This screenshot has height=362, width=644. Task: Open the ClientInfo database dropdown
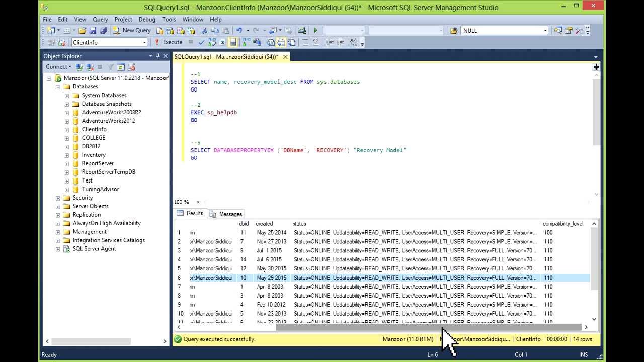click(x=144, y=42)
